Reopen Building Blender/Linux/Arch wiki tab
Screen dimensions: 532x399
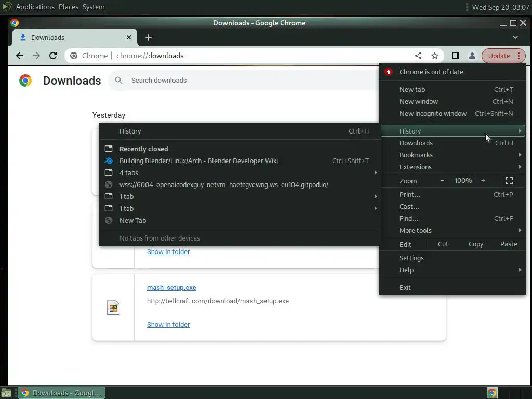coord(240,161)
